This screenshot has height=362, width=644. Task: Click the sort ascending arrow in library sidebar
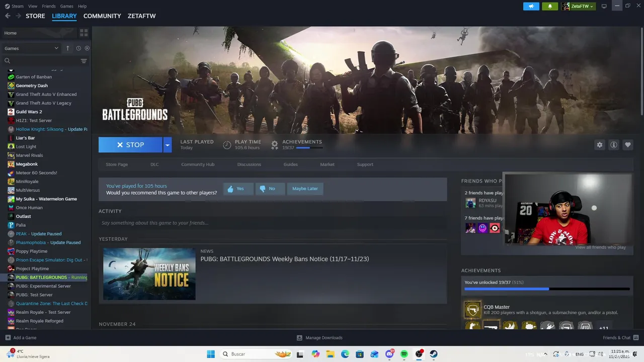[68, 48]
